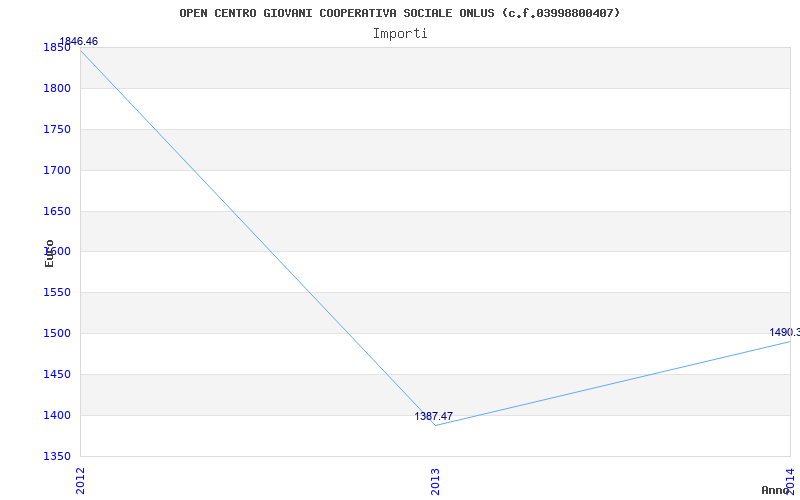Click the 2013 x-axis label
The height and width of the screenshot is (500, 800).
(435, 481)
